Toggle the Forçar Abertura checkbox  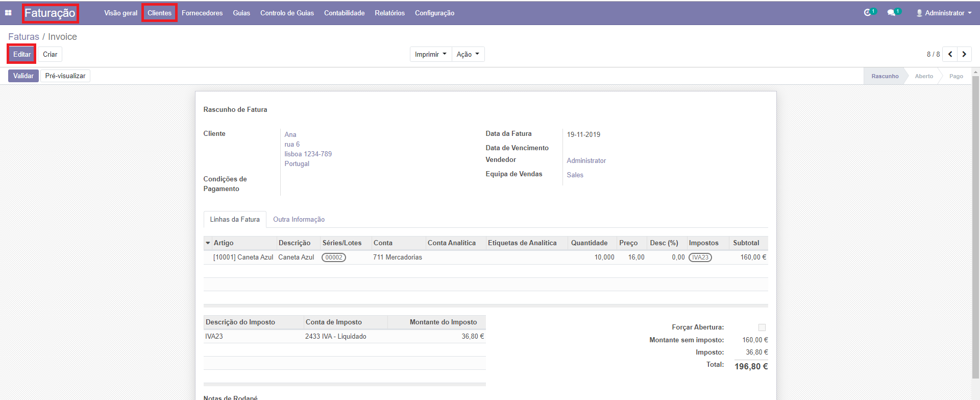762,327
